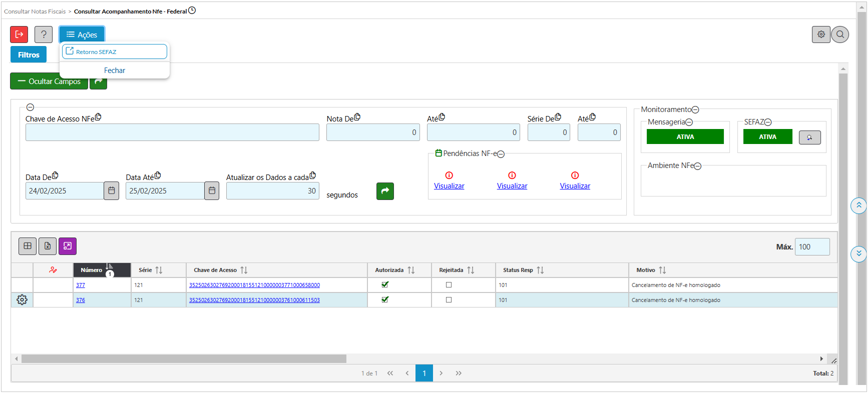Open row gear icon for nota 376
Viewport: 868px width, 393px height.
point(22,300)
